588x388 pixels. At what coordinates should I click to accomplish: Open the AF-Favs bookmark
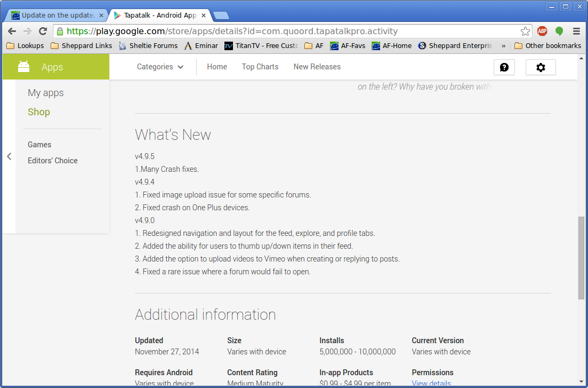[x=348, y=45]
